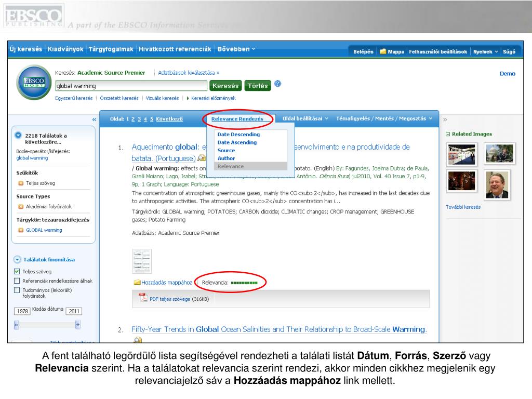
Task: Open PDF teljes szövege link
Action: click(170, 299)
